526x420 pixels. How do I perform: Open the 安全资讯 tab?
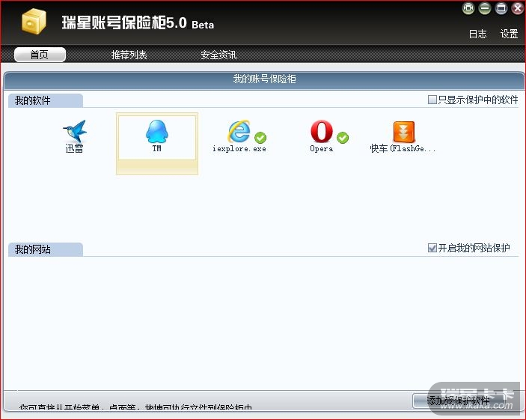[x=218, y=55]
